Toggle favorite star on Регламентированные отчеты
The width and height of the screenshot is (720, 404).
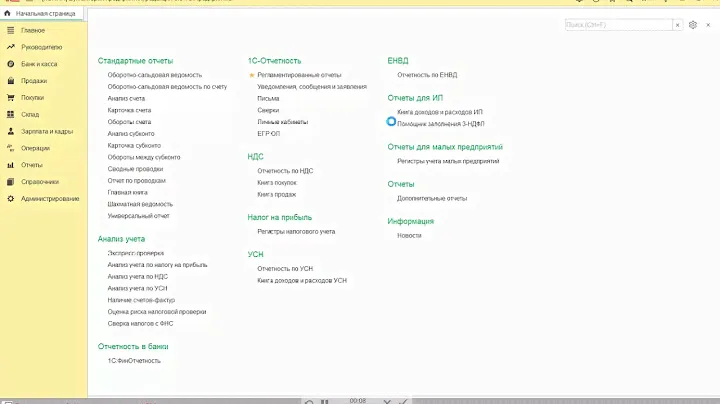pos(252,75)
